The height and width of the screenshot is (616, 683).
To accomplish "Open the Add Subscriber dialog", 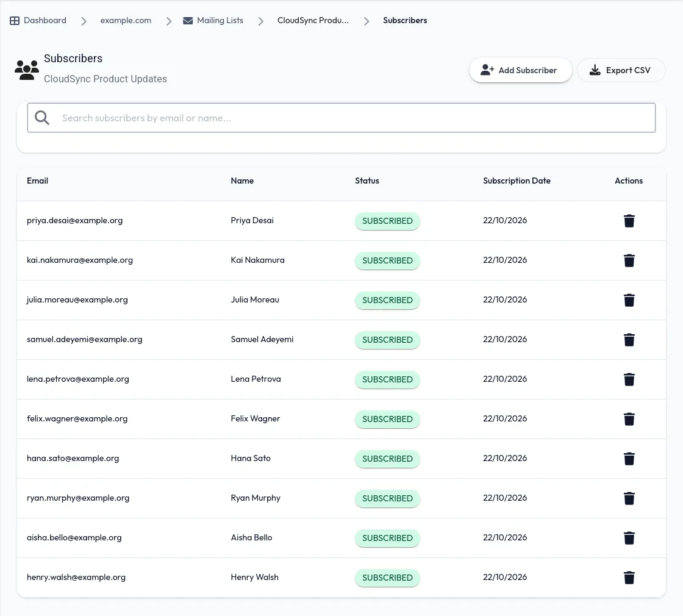I will coord(520,70).
